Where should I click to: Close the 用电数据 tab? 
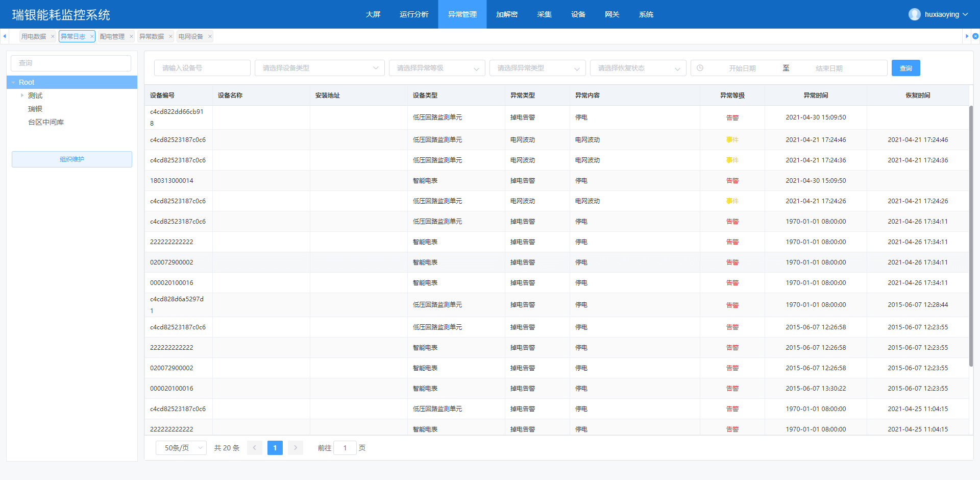(x=53, y=37)
